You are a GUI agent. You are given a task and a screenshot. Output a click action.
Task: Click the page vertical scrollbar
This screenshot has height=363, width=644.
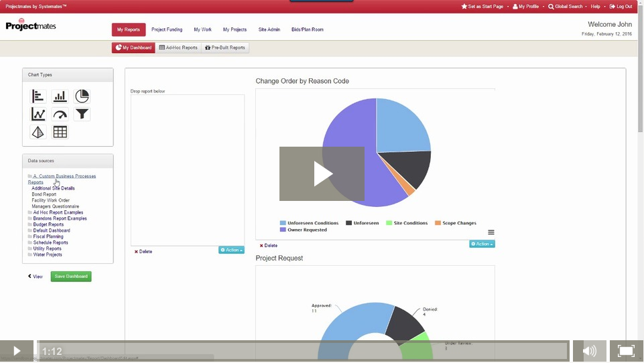tap(640, 70)
